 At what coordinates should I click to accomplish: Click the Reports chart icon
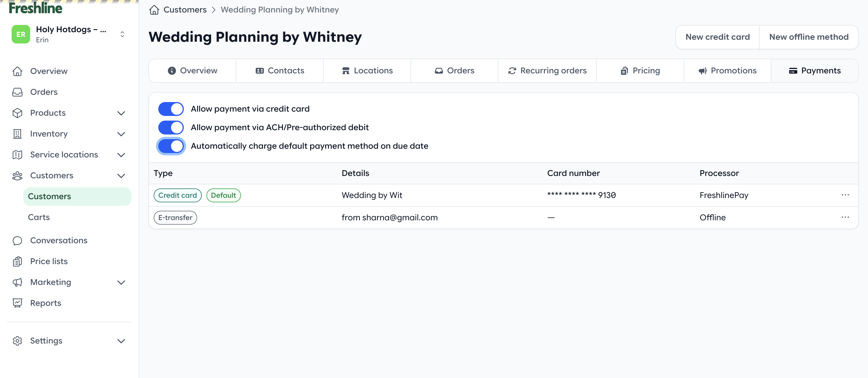(17, 303)
